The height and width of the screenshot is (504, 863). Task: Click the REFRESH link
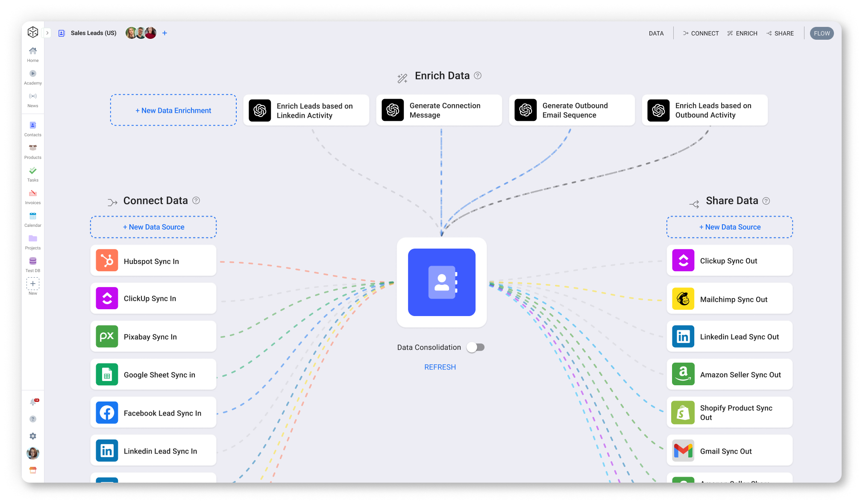click(440, 367)
